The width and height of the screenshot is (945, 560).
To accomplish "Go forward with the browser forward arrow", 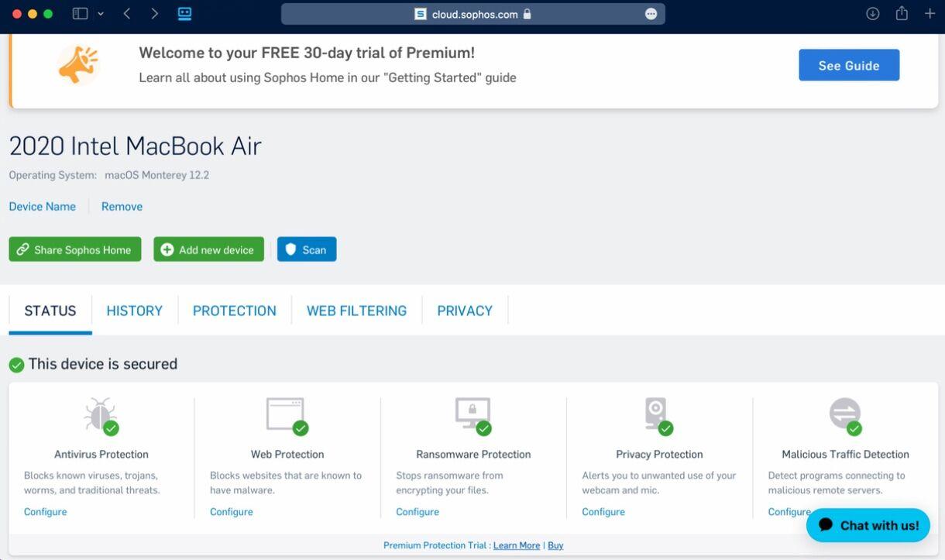I will (154, 14).
